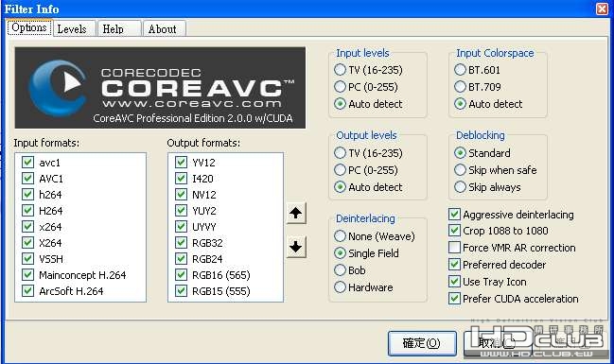Toggle the RGB16 (565) output format
The height and width of the screenshot is (364, 614).
tap(181, 274)
